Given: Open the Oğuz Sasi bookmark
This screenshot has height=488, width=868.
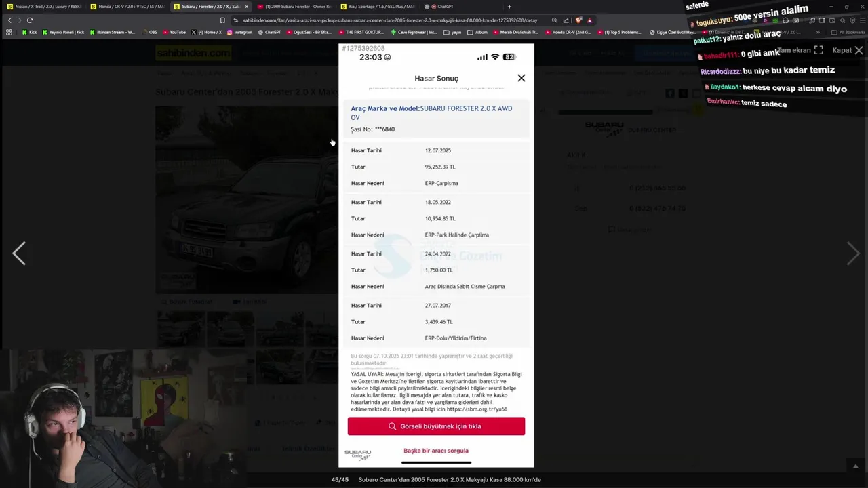Looking at the screenshot, I should click(x=309, y=32).
